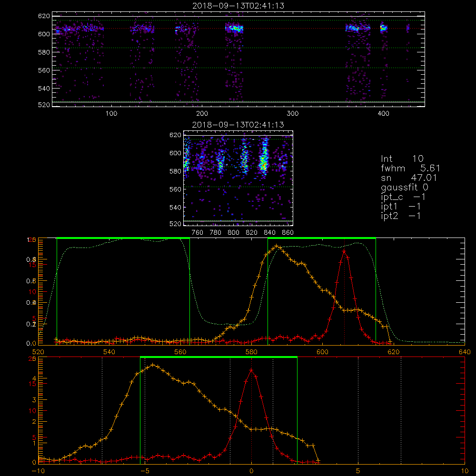Select the 'ipt2 -1' readout line
This screenshot has width=476, height=476.
401,216
